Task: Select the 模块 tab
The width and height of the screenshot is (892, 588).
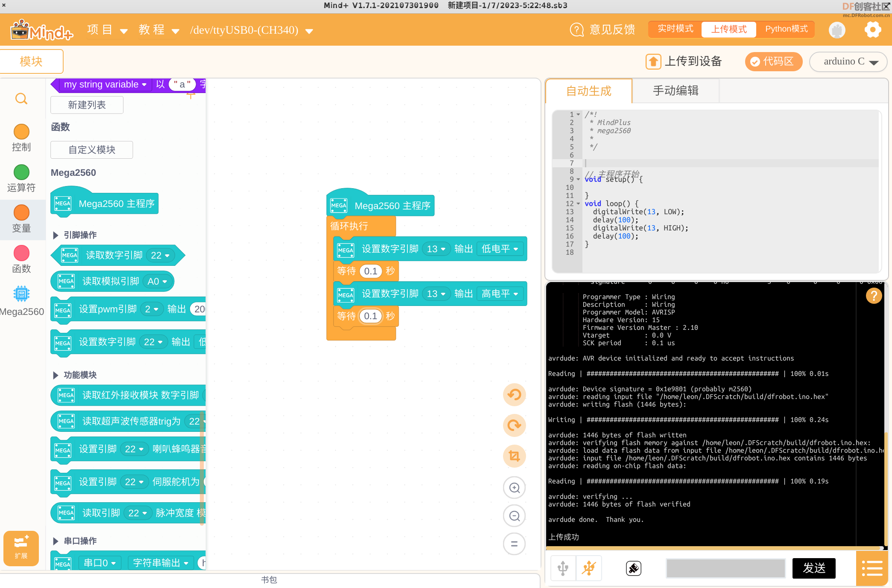Action: pyautogui.click(x=31, y=61)
